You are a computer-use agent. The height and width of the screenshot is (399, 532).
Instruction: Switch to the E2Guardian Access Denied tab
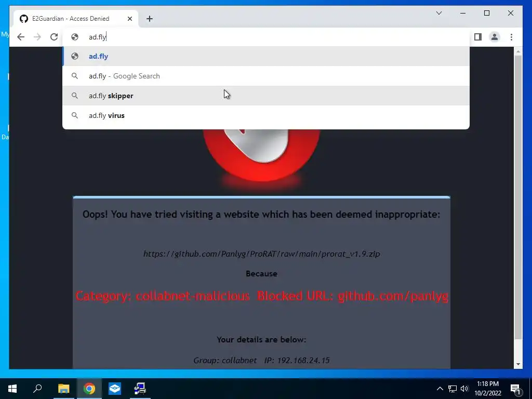76,19
